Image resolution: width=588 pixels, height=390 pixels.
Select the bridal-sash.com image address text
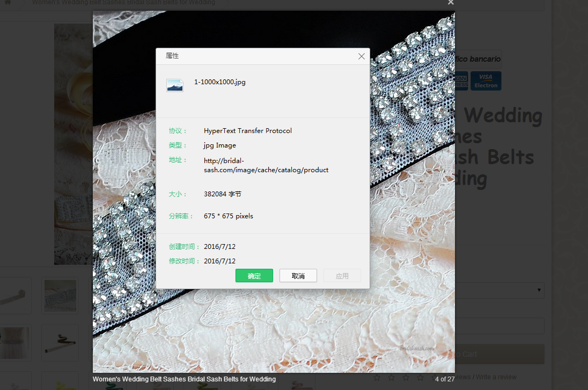click(x=266, y=165)
